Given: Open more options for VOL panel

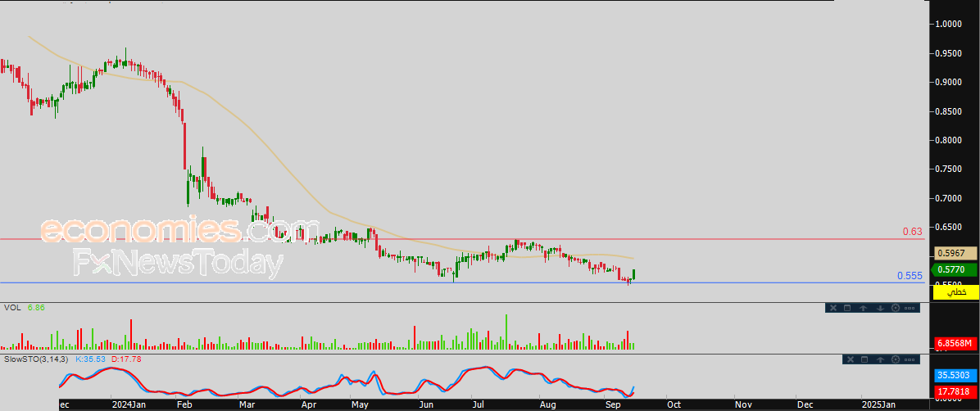Looking at the screenshot, I should pos(910,308).
